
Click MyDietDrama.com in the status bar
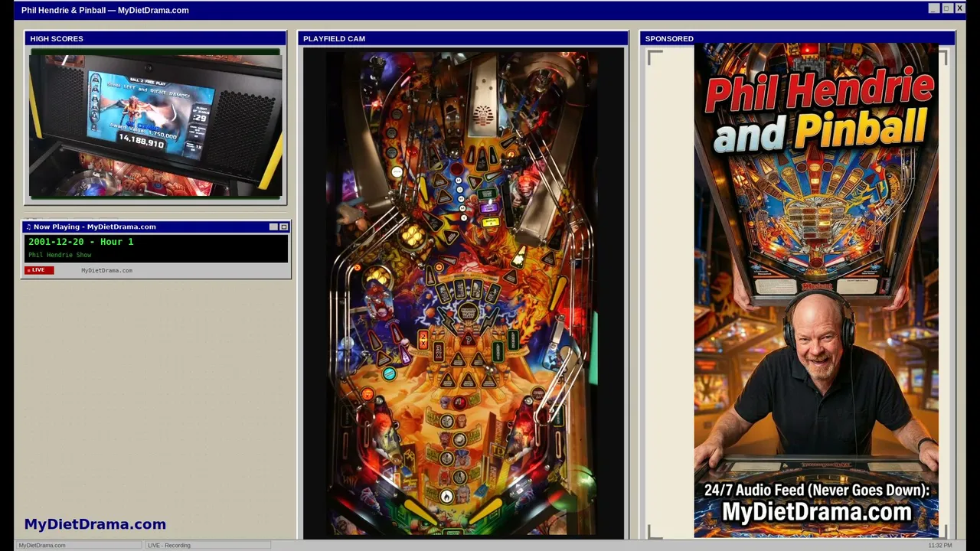coord(42,545)
